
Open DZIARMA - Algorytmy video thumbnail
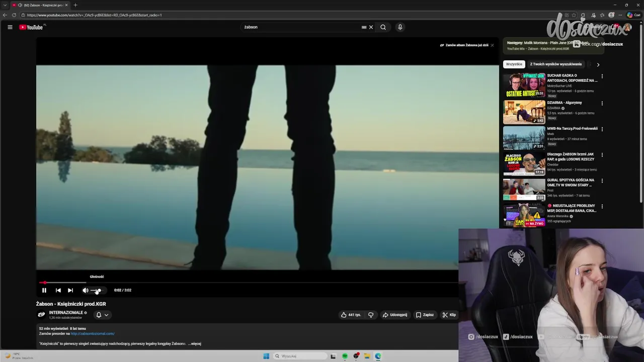(x=524, y=112)
